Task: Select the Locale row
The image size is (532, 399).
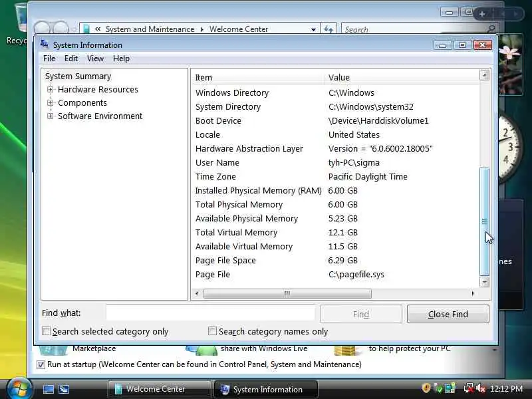Action: pos(335,134)
